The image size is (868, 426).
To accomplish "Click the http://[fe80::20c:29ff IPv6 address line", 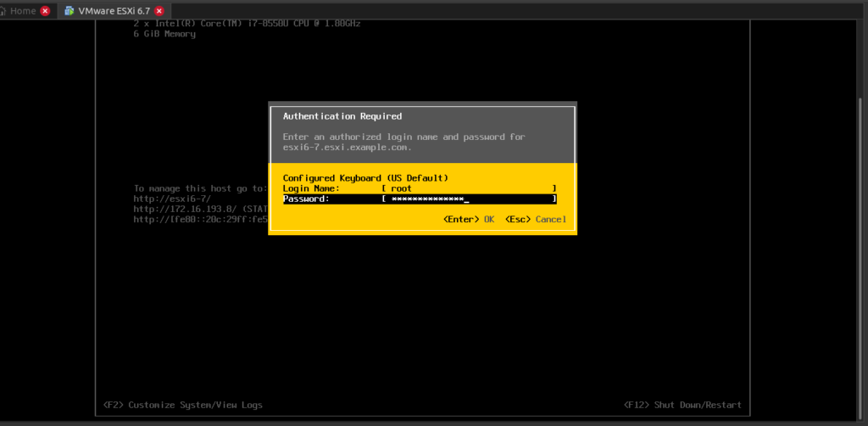I will 201,220.
